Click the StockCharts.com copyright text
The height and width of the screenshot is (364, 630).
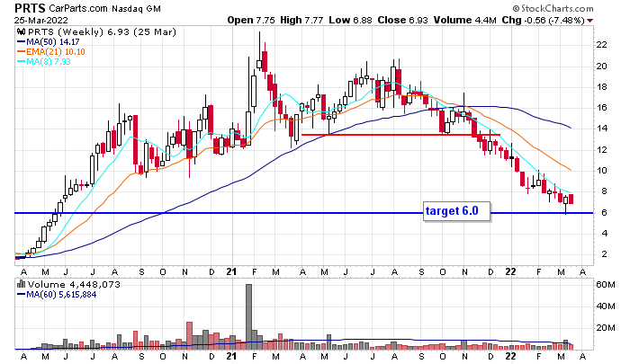coord(553,8)
